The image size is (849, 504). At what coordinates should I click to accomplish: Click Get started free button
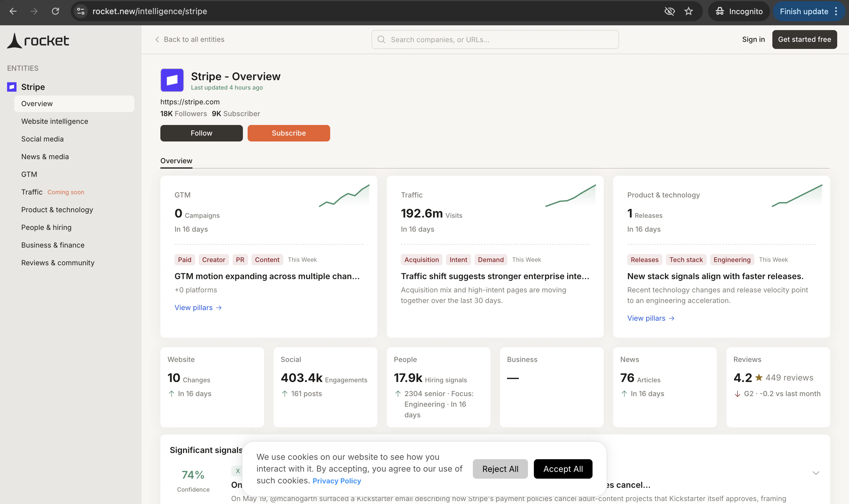pyautogui.click(x=804, y=39)
